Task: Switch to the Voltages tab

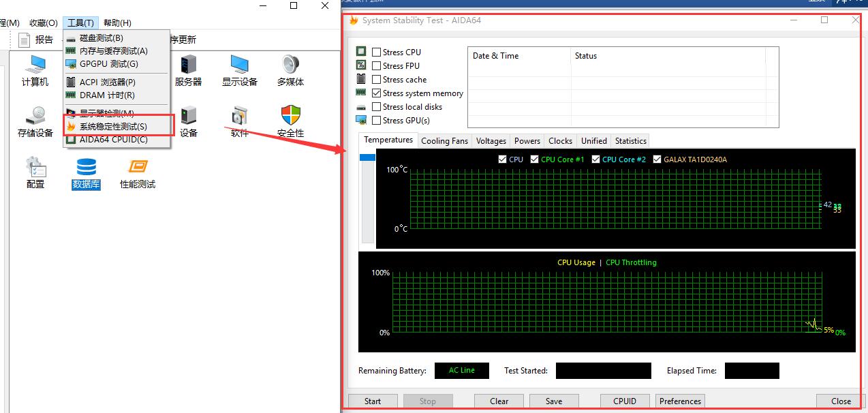Action: click(x=491, y=141)
